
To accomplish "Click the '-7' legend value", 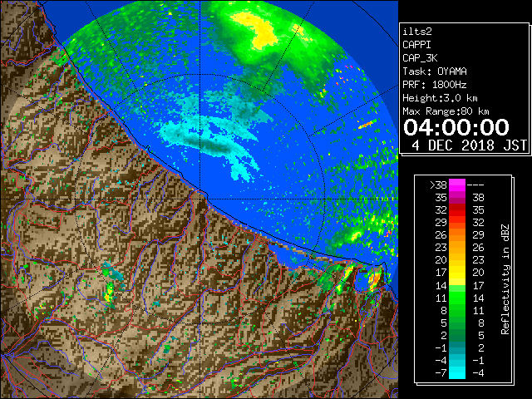I will (441, 372).
